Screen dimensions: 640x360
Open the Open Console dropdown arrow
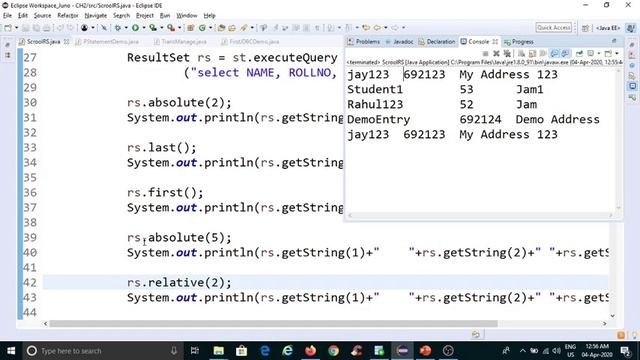617,53
